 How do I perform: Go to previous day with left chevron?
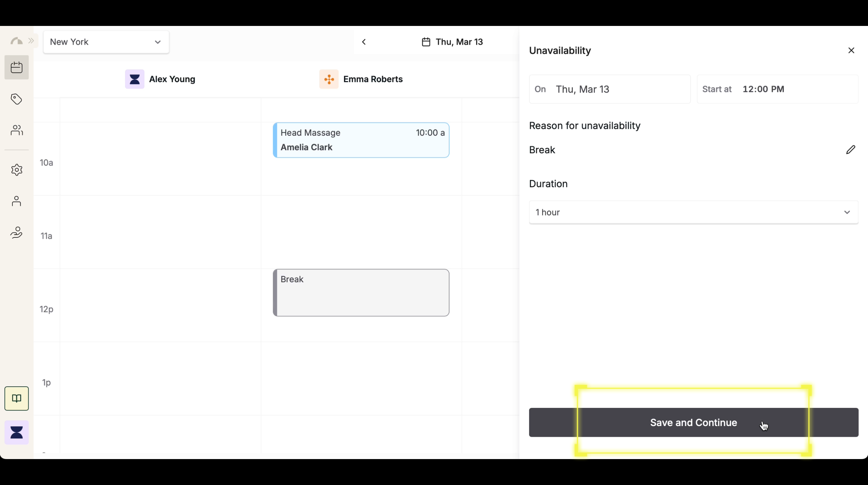pos(364,42)
